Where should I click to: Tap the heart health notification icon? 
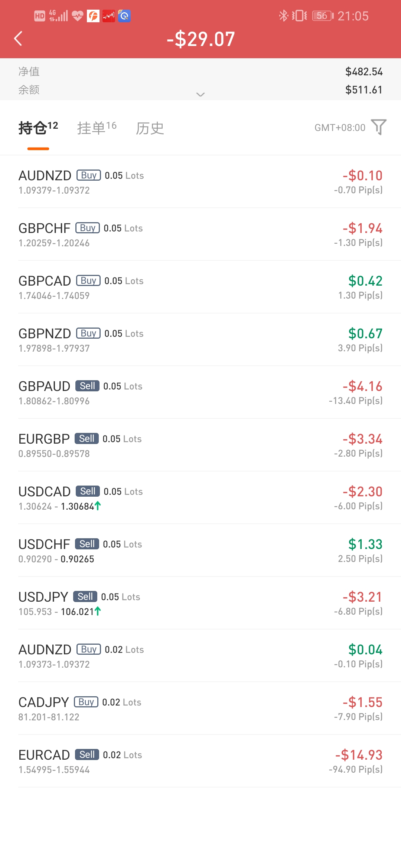77,16
